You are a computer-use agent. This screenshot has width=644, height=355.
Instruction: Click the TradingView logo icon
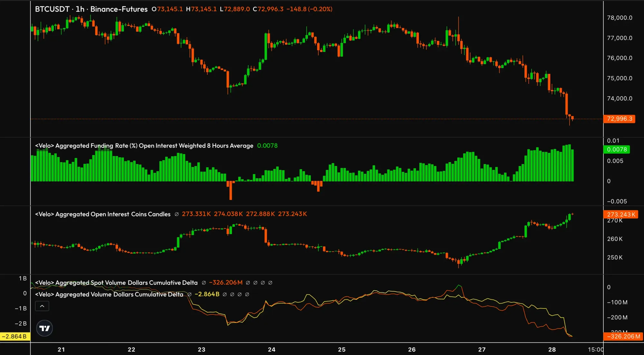[x=44, y=328]
